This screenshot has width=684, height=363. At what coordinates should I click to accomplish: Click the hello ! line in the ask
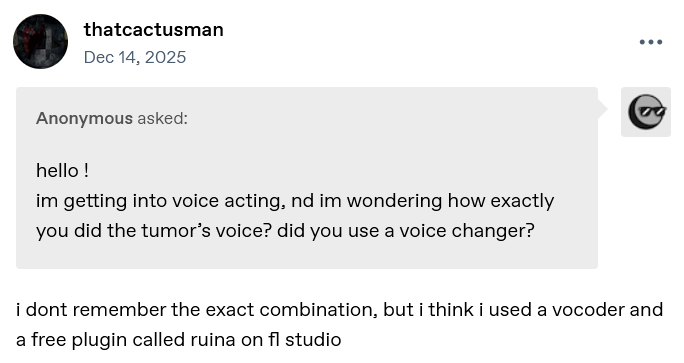(x=62, y=171)
